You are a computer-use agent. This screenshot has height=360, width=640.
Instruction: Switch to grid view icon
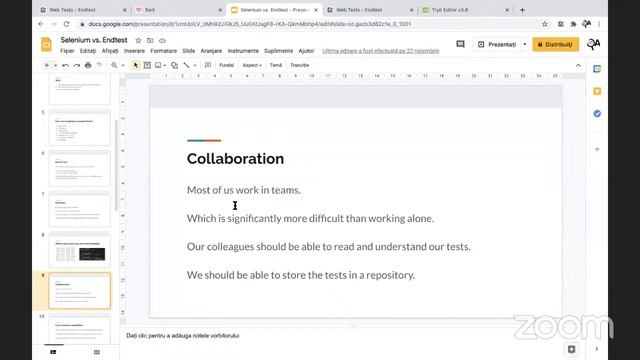97,352
